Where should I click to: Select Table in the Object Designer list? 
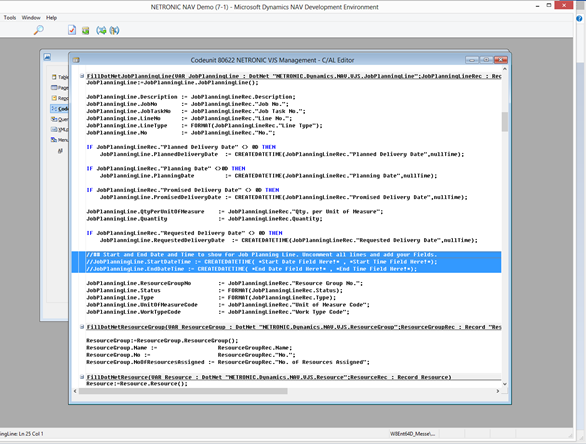(x=60, y=77)
